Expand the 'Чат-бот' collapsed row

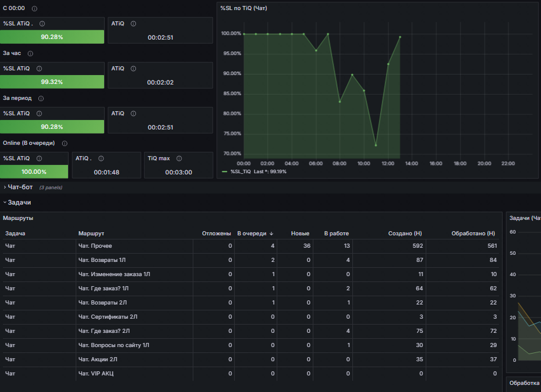(20, 187)
